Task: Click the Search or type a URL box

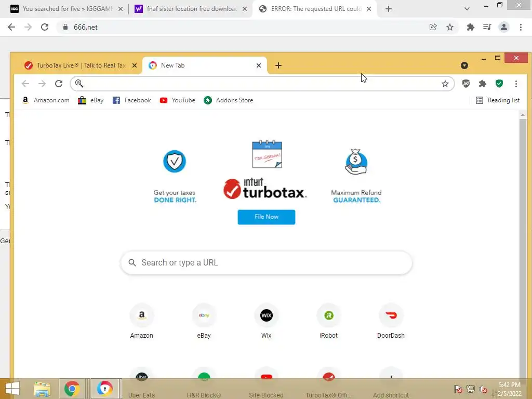Action: tap(267, 262)
